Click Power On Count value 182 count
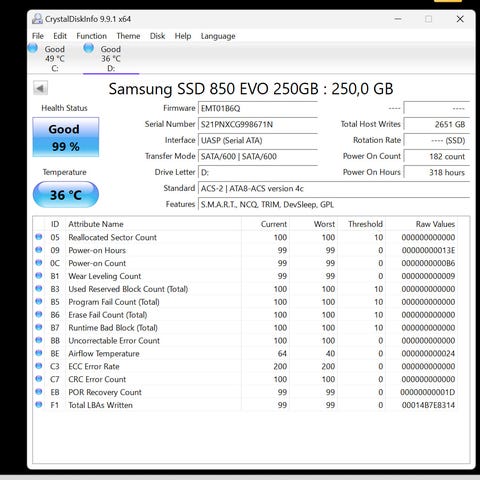 coord(437,156)
